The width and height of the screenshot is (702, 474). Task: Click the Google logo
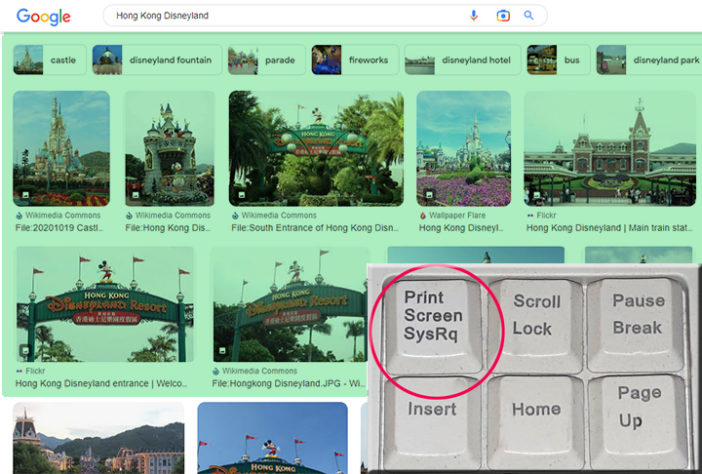click(43, 17)
